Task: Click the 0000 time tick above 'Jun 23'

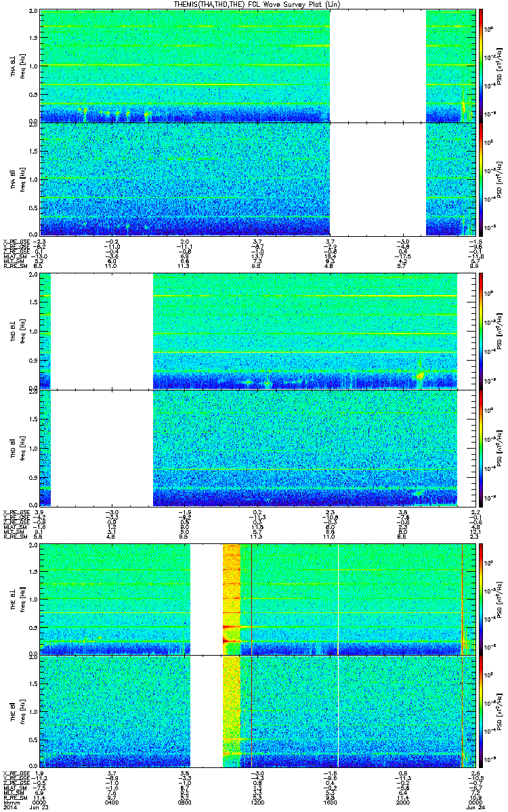Action: pyautogui.click(x=39, y=802)
